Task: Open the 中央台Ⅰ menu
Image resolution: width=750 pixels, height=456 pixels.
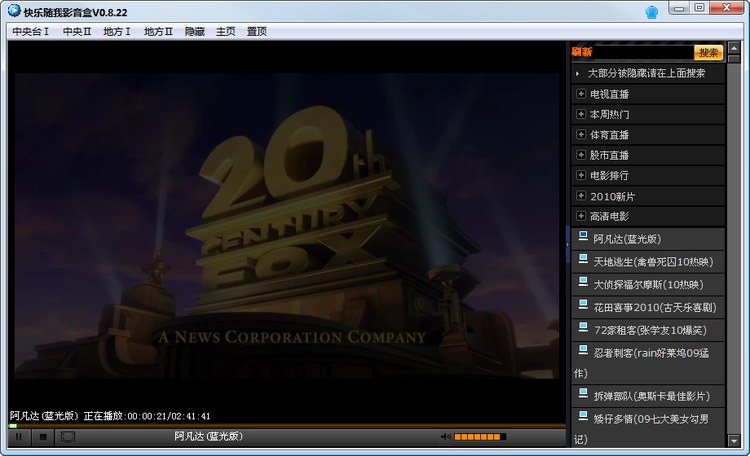Action: pyautogui.click(x=30, y=31)
